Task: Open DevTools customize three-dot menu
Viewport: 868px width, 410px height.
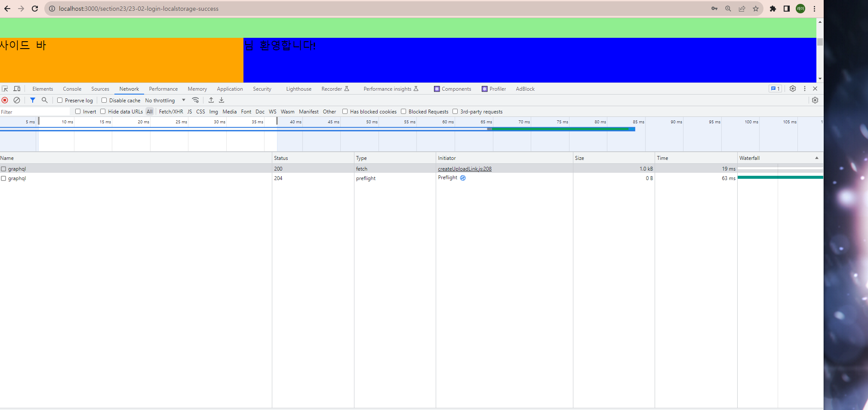Action: [x=805, y=89]
